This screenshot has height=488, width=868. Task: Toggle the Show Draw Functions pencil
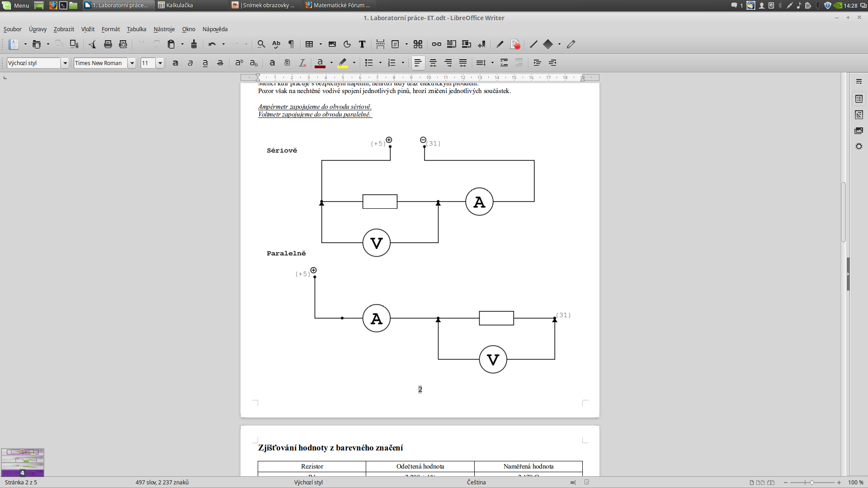pos(571,44)
